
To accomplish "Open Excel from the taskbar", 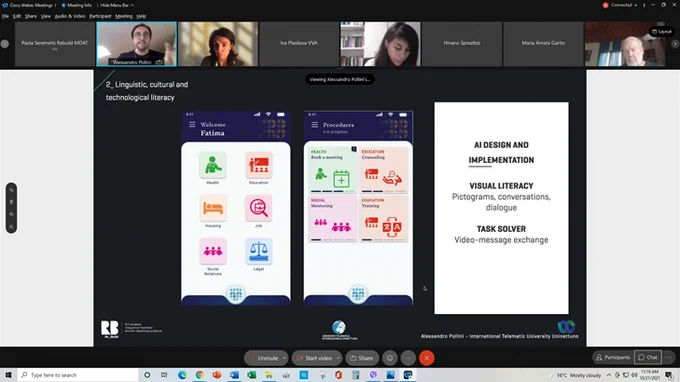I will 252,375.
